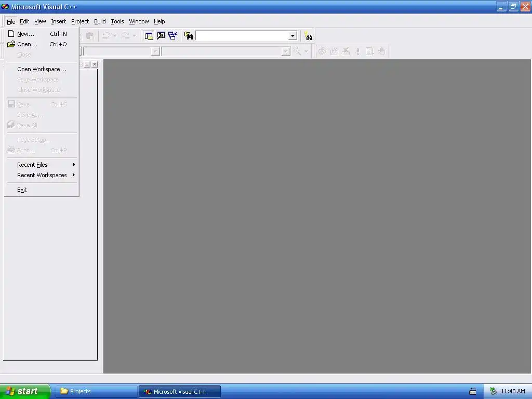This screenshot has width=532, height=399.
Task: Click the disabled Undo toolbar icon
Action: [107, 36]
